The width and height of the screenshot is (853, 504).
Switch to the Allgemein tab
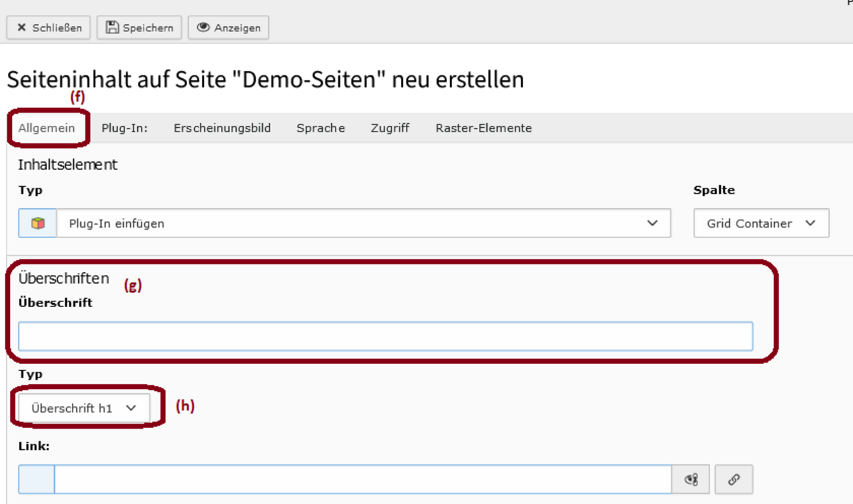click(x=46, y=128)
